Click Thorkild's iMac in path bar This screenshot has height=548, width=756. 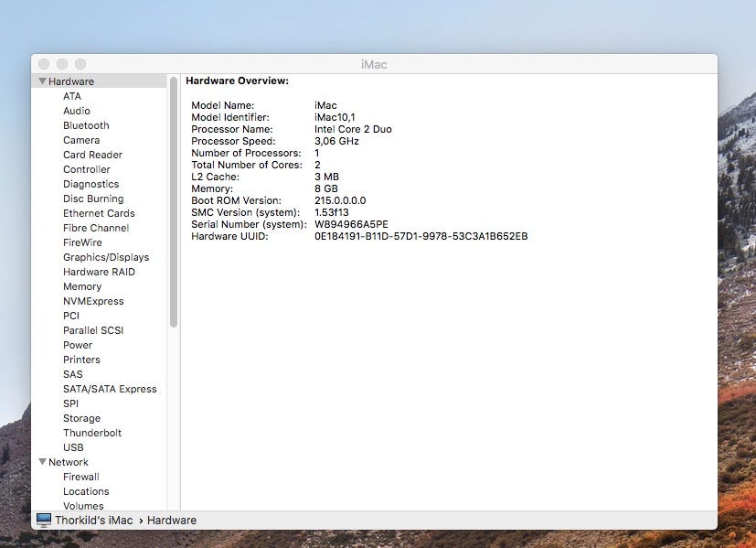pos(93,520)
